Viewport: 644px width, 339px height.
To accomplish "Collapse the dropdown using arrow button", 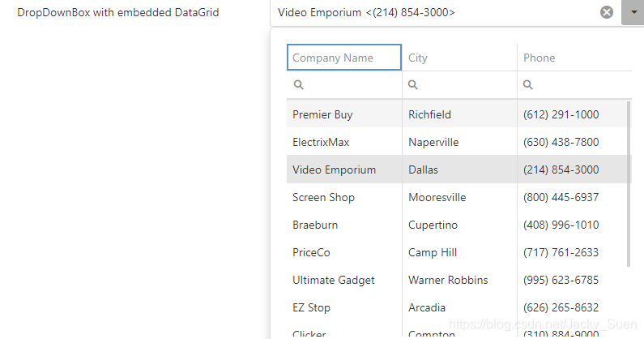I will click(x=632, y=12).
